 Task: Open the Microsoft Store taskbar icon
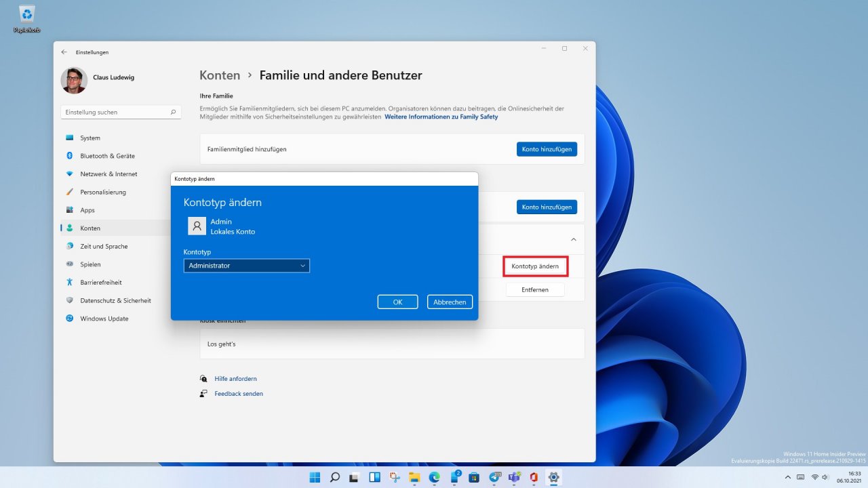474,477
